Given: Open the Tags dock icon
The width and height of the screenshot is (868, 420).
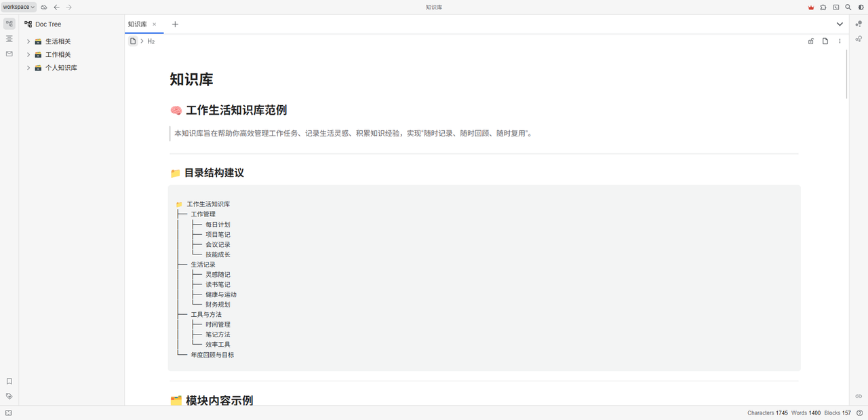Looking at the screenshot, I should coord(9,396).
